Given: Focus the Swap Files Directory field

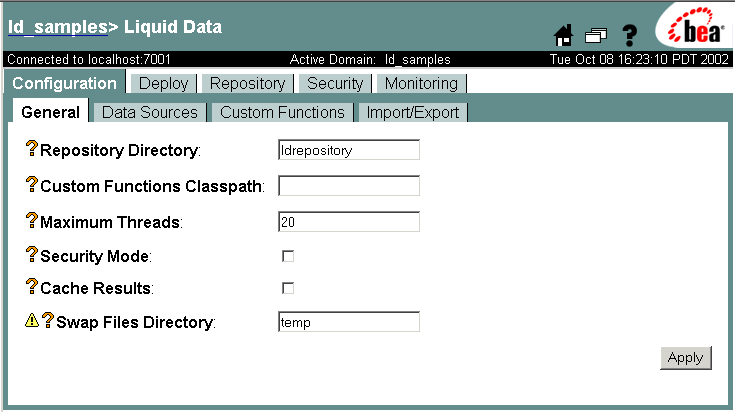Looking at the screenshot, I should pos(349,322).
